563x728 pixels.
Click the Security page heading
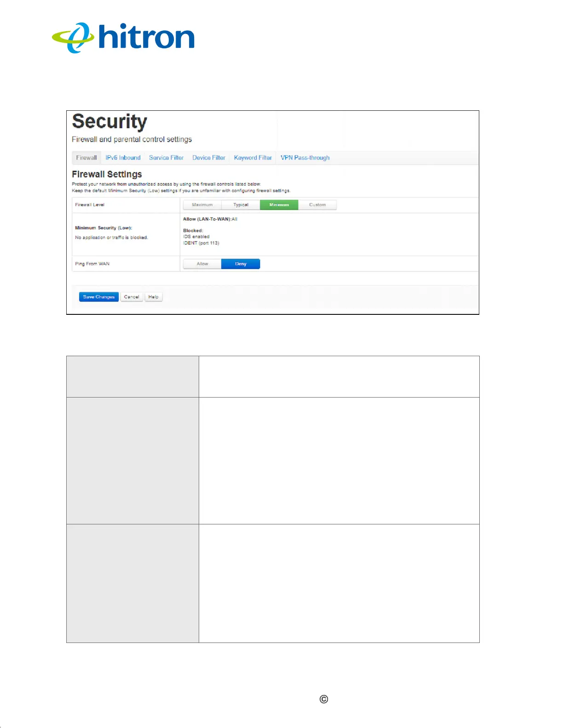[109, 121]
